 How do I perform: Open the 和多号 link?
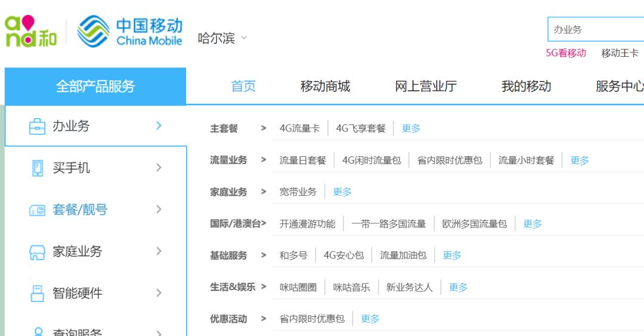coord(293,255)
